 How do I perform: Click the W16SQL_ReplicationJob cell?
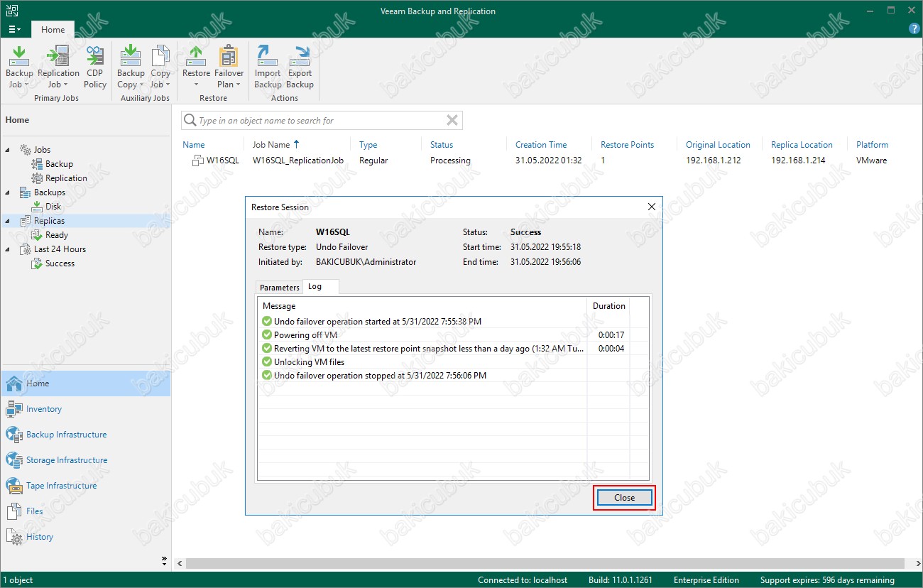click(x=298, y=160)
